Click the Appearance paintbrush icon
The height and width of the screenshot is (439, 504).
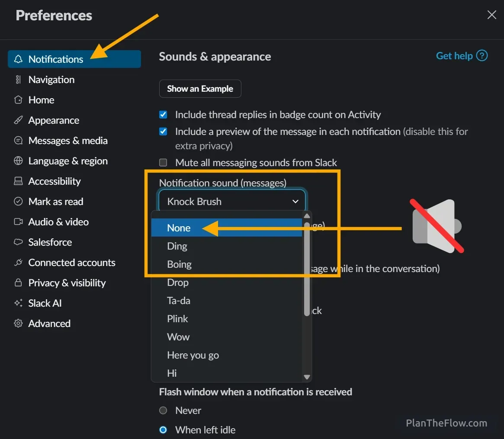click(x=18, y=120)
